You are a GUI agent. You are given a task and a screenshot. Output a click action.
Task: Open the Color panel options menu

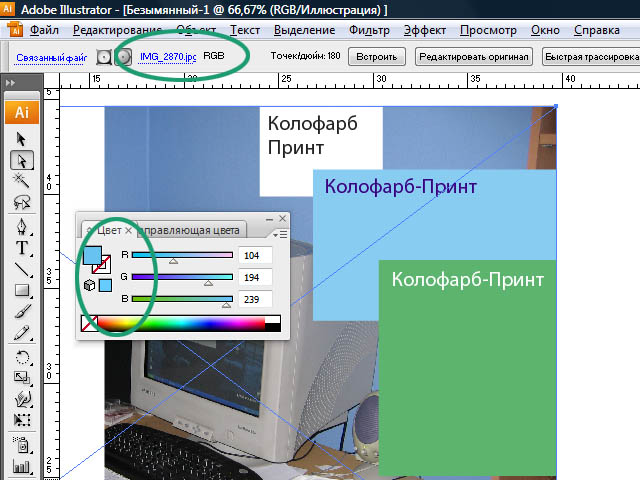[x=280, y=234]
